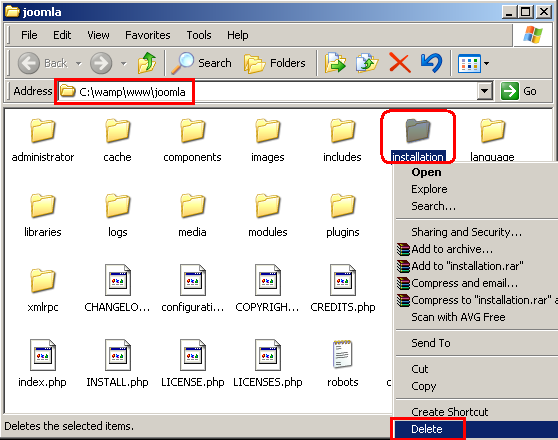The width and height of the screenshot is (558, 440).
Task: Select the LICENSE.php file
Action: click(x=193, y=364)
